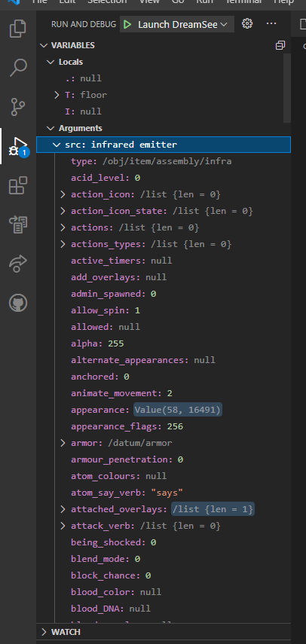
Task: Open the Run and Debug view
Action: pyautogui.click(x=18, y=146)
